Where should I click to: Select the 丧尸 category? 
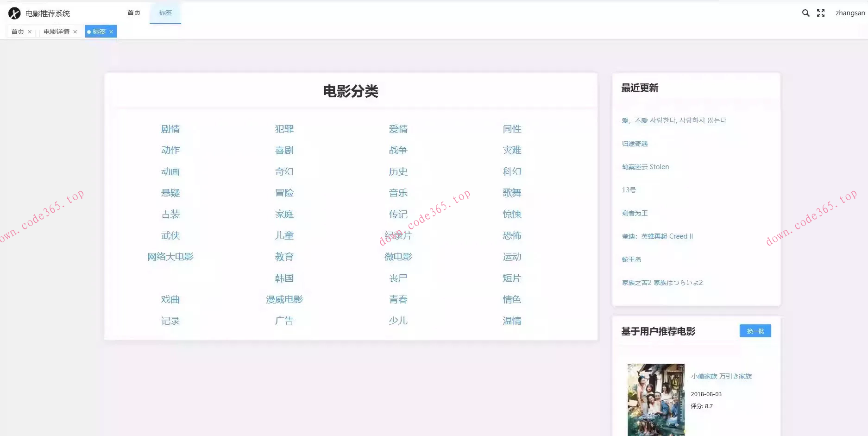[398, 278]
